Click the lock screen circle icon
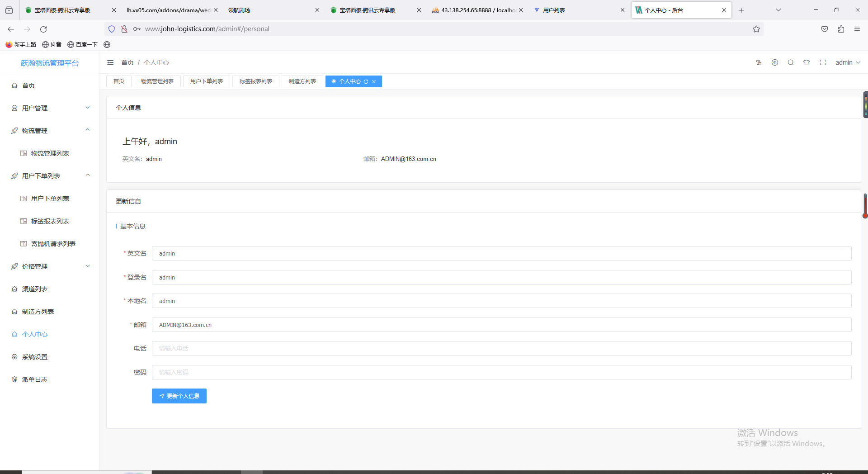Screen dimensions: 868x474 click(775, 62)
